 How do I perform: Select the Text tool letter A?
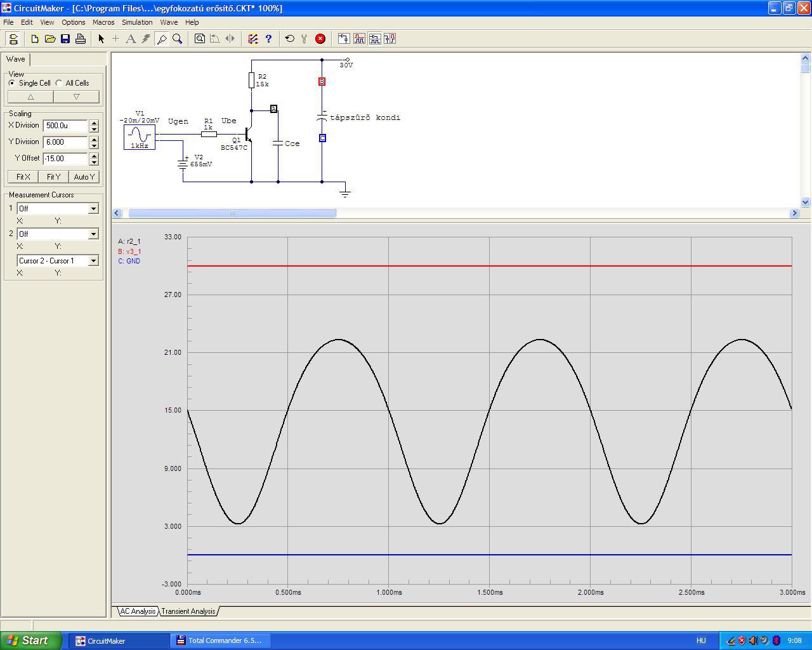tap(131, 39)
